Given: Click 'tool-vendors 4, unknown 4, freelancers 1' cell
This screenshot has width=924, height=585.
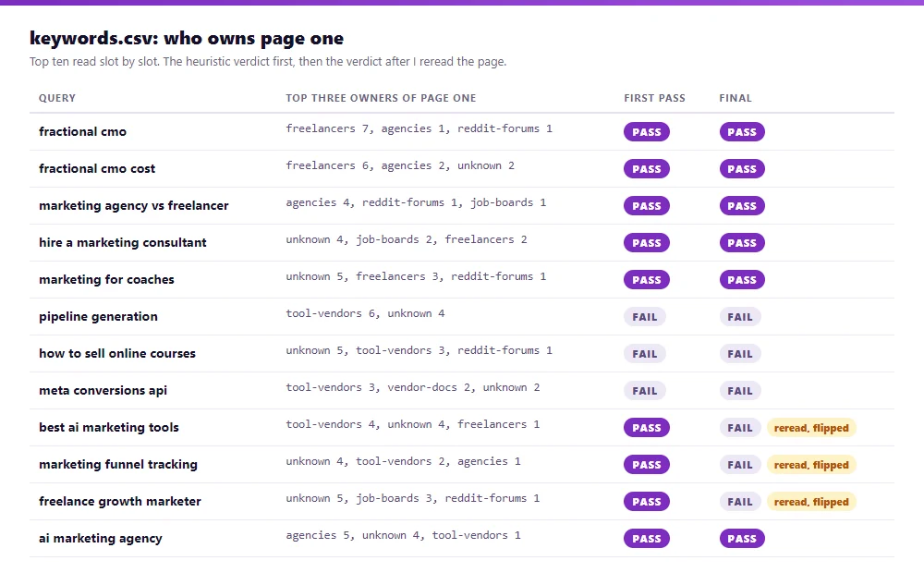Looking at the screenshot, I should tap(413, 424).
